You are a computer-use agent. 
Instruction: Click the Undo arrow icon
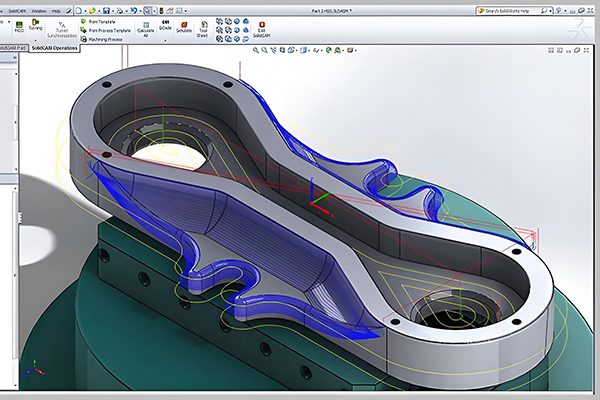click(133, 11)
